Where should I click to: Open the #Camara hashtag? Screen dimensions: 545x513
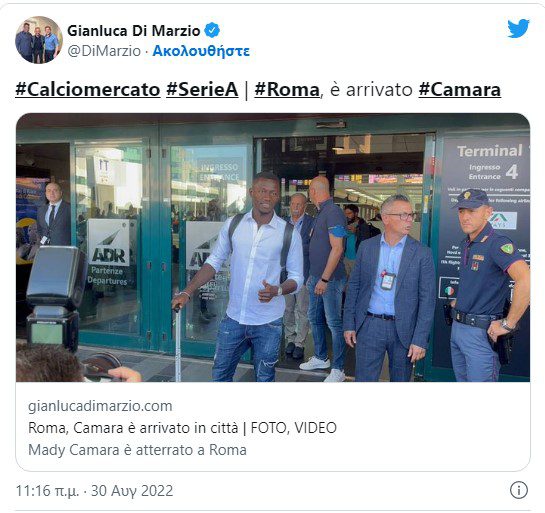(x=459, y=90)
